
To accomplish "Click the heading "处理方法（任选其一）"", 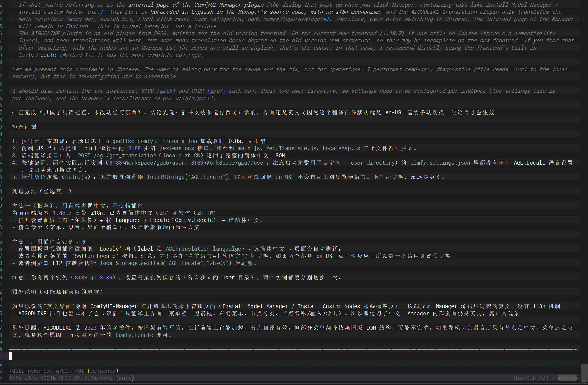I will [x=42, y=191].
